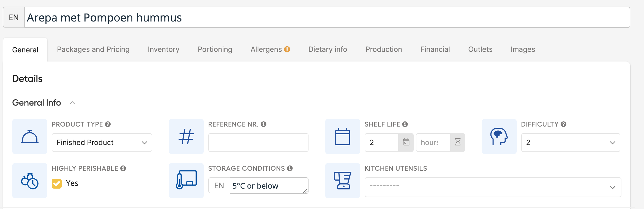
Task: Click the Details heading
Action: (27, 79)
